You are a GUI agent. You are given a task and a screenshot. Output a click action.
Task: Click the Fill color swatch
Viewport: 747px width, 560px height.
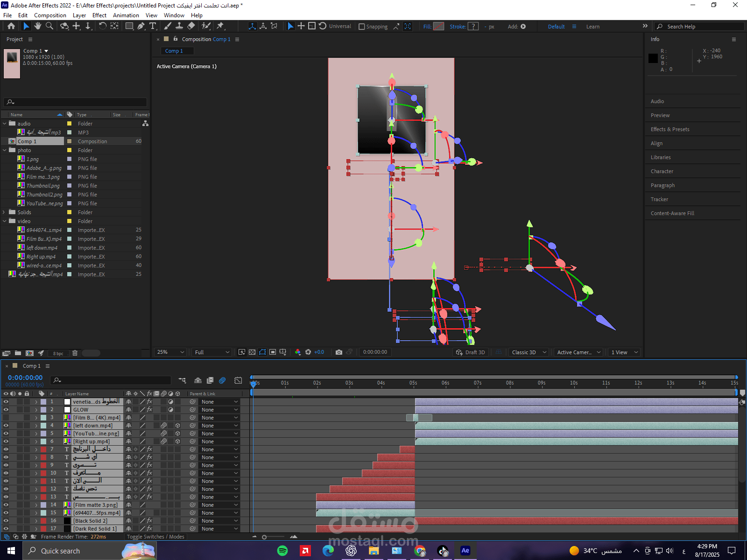pos(438,27)
